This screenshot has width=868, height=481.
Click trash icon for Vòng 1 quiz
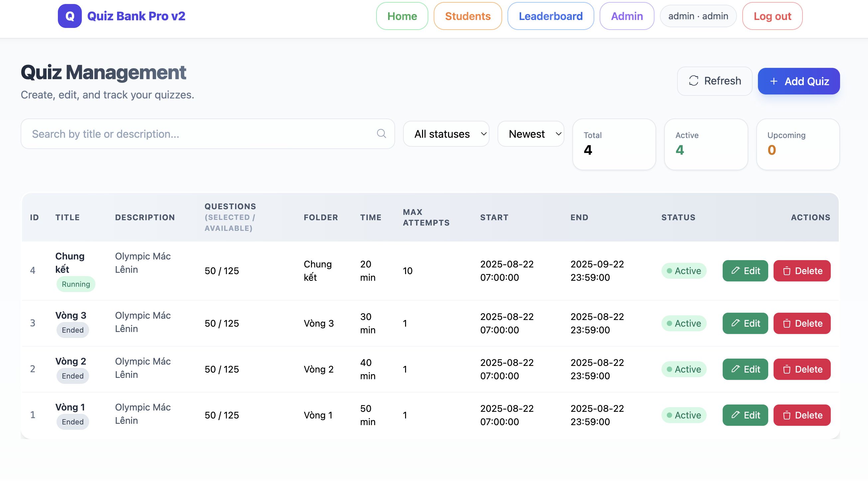tap(787, 415)
